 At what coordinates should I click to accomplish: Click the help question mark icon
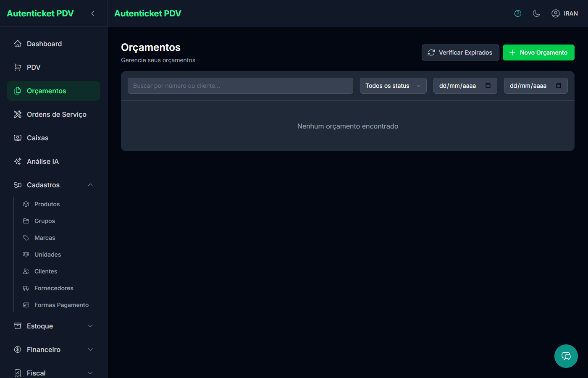click(x=518, y=13)
